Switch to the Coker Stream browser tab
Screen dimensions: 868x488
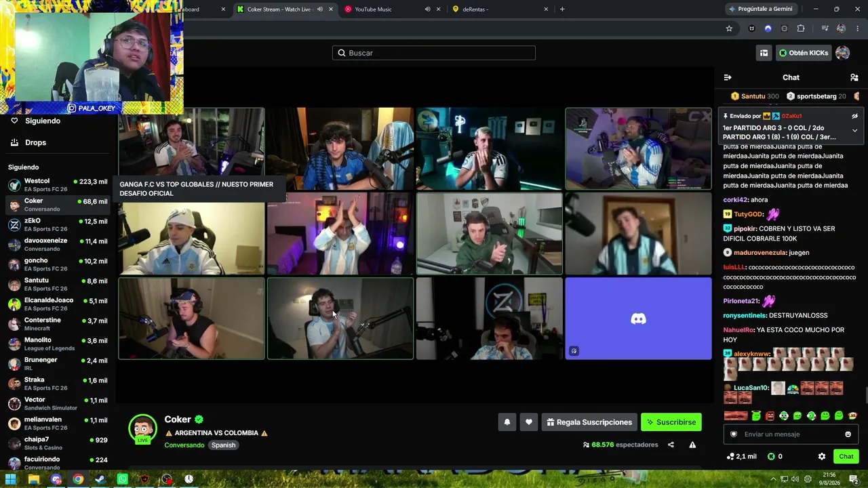point(278,9)
